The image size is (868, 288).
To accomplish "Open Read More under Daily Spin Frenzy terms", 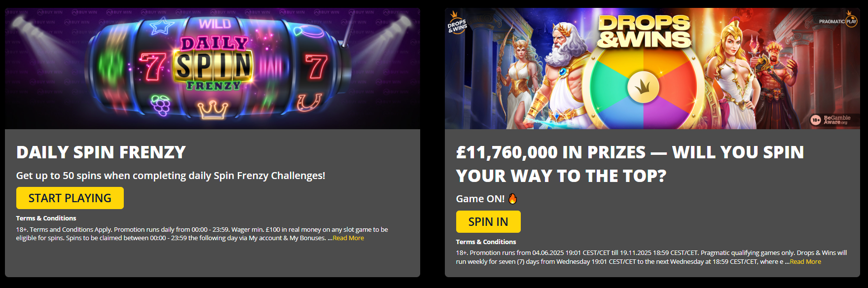I will (348, 238).
